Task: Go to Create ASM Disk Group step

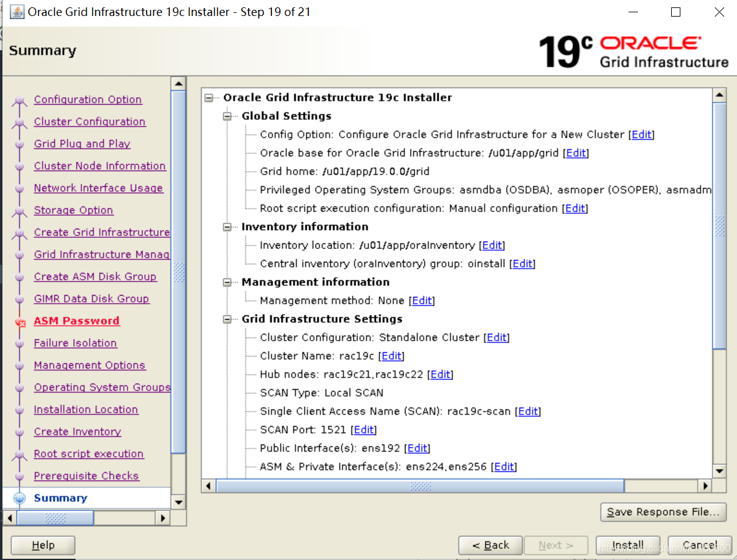Action: click(95, 277)
